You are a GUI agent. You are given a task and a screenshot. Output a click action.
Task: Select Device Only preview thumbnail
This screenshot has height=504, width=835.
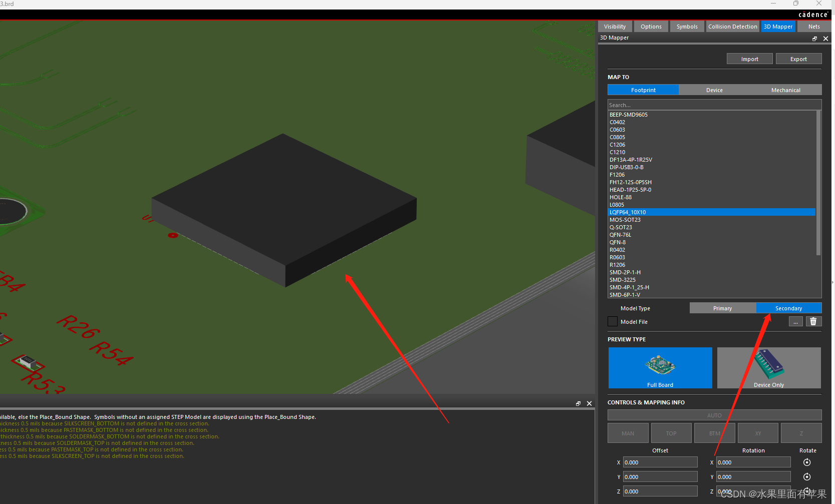(x=768, y=368)
